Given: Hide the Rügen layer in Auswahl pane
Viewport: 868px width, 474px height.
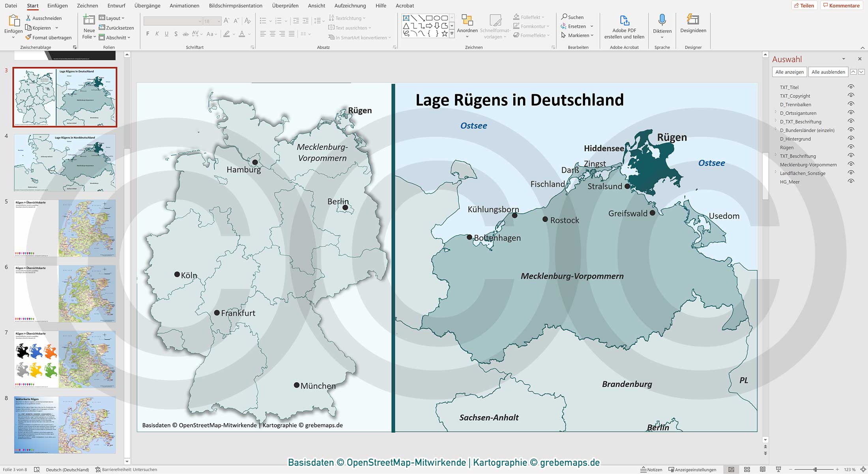Looking at the screenshot, I should pos(851,147).
